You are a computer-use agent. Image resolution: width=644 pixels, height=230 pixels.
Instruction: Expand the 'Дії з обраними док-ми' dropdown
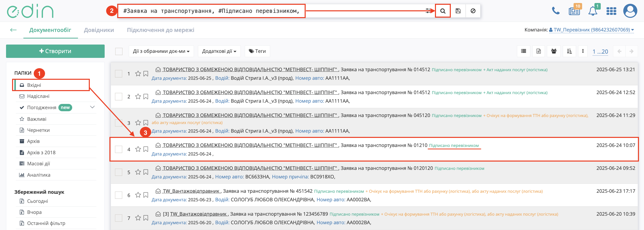(161, 51)
